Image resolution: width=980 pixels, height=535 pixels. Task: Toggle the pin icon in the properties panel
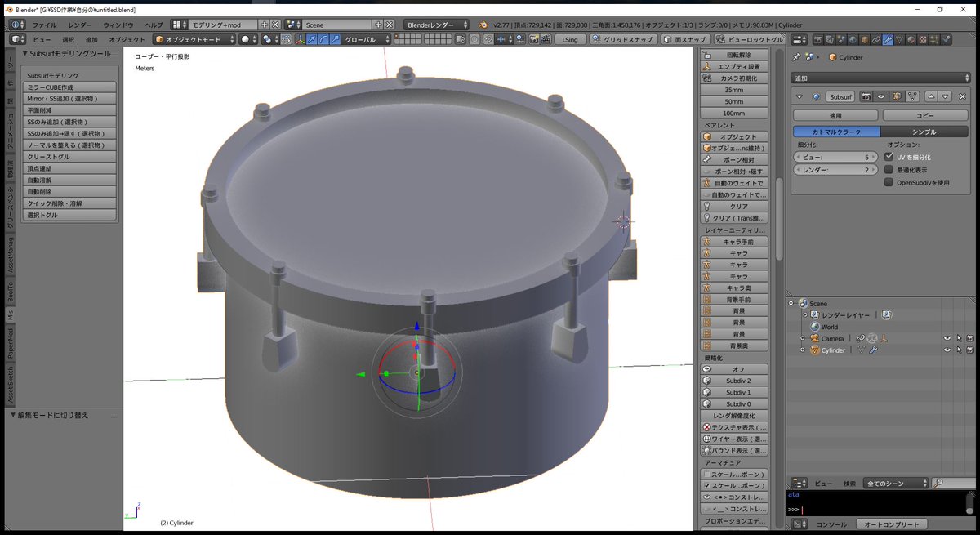coord(796,56)
